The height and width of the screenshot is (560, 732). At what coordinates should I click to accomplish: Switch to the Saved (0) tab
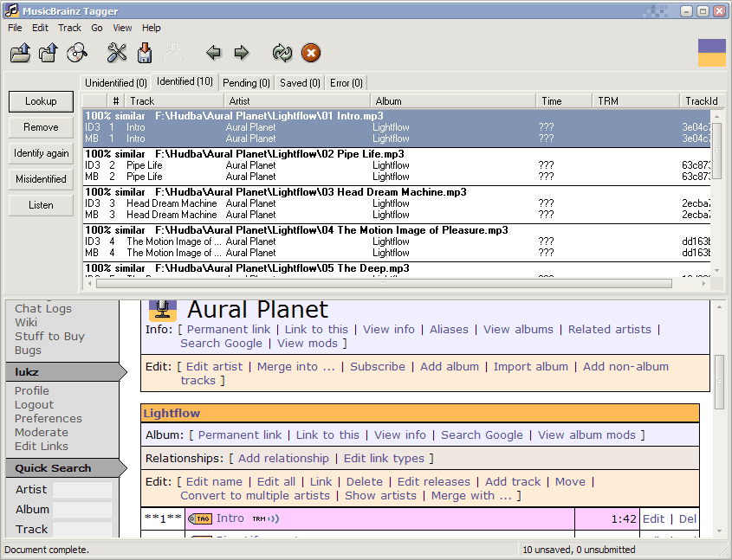301,83
